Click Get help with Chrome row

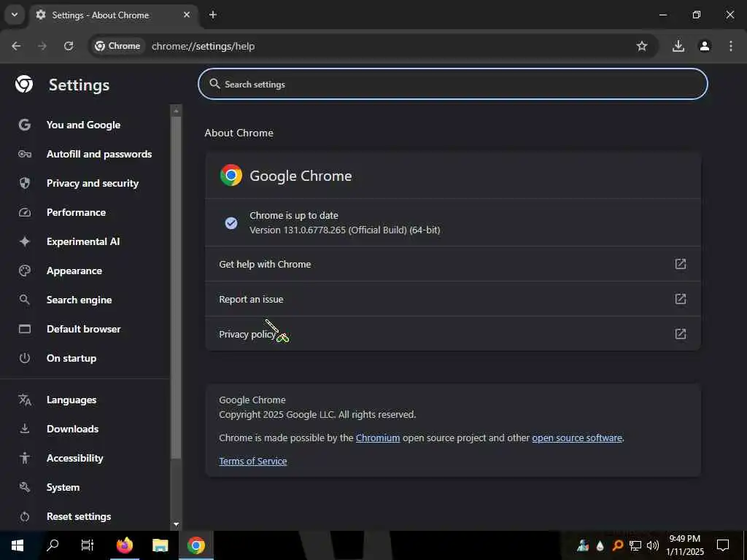tap(452, 264)
